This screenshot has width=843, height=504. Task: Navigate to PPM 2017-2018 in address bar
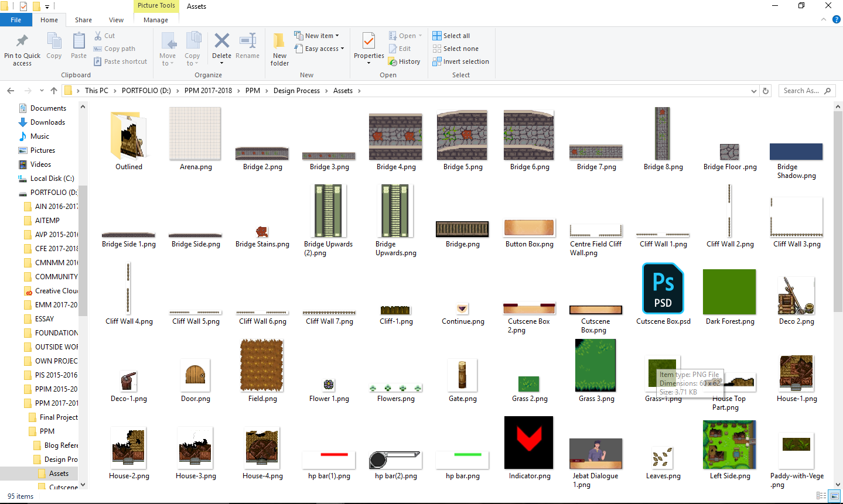click(208, 91)
